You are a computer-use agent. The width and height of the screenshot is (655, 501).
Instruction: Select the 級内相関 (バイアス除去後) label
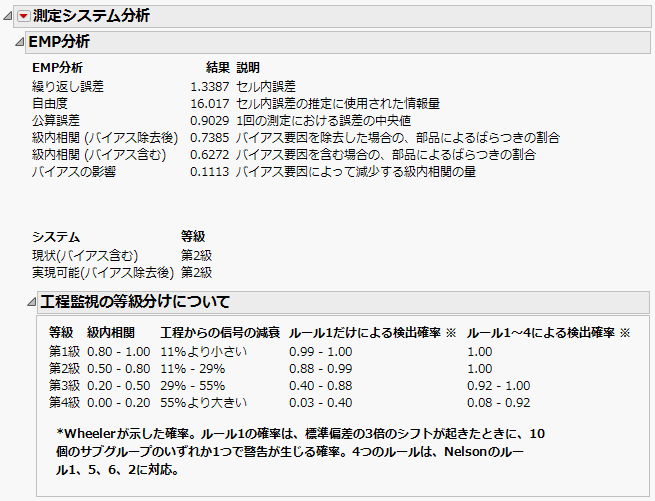tap(105, 138)
